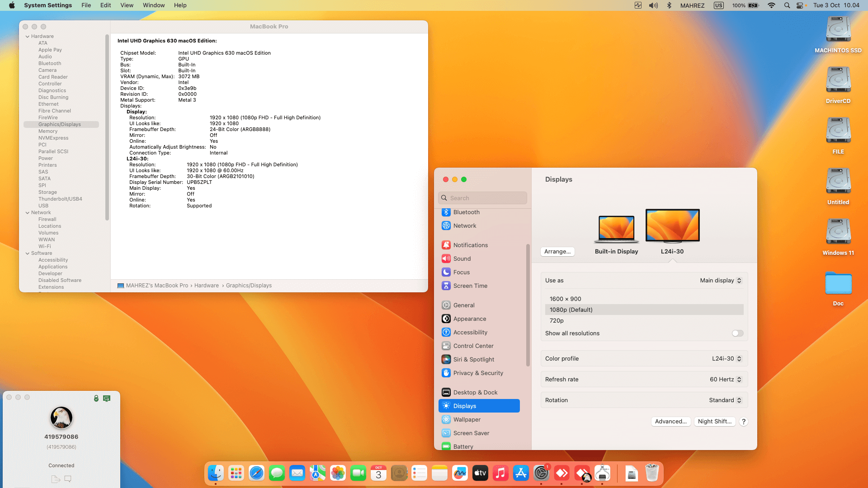This screenshot has height=488, width=868.
Task: Click Wi-Fi icon in menu bar
Action: 771,5
